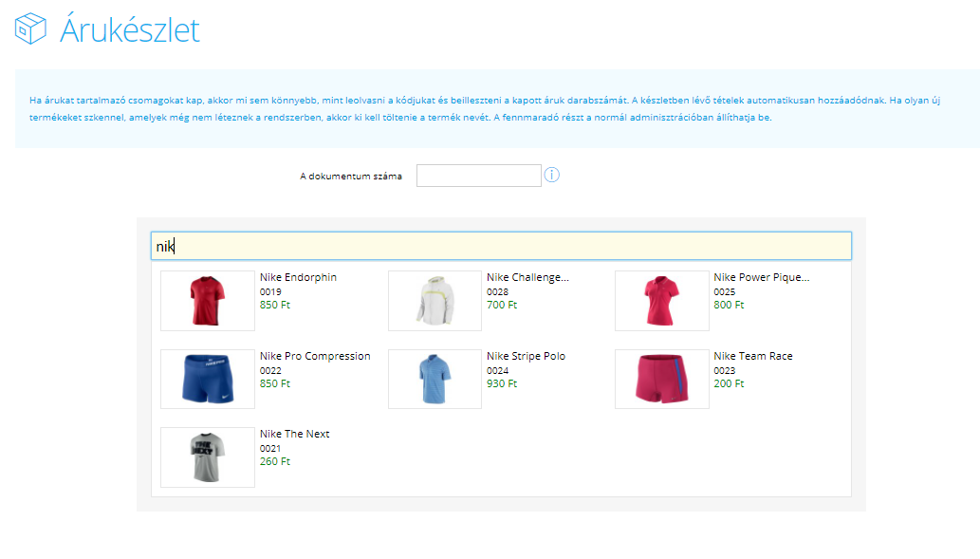Viewport: 980px width, 559px height.
Task: Click the 850 Ft price under Nike Pro Compression
Action: point(275,384)
